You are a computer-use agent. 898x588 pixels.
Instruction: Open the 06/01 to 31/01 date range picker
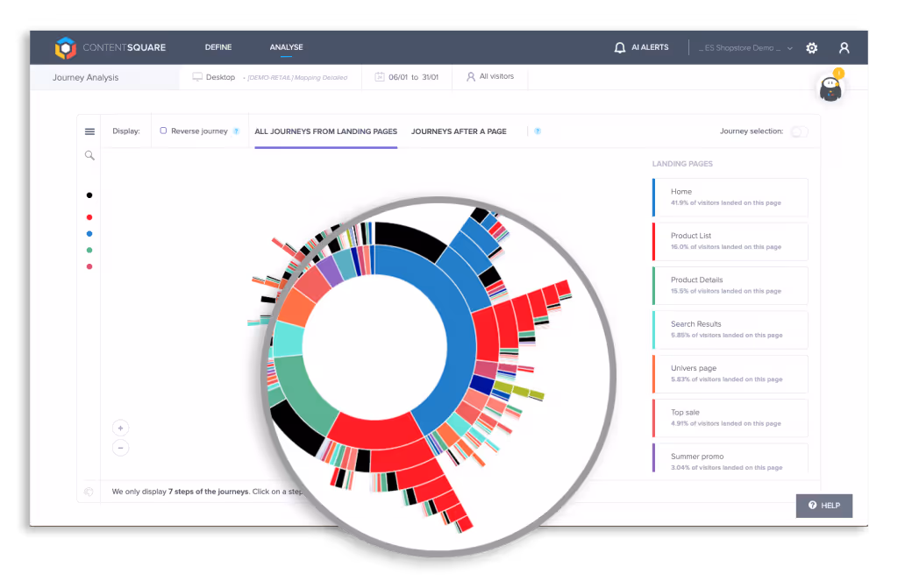point(407,77)
